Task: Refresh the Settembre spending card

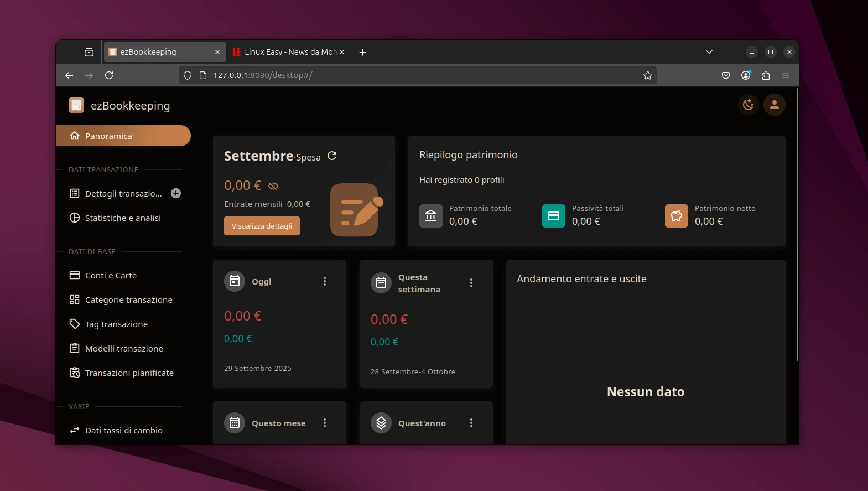Action: tap(332, 156)
